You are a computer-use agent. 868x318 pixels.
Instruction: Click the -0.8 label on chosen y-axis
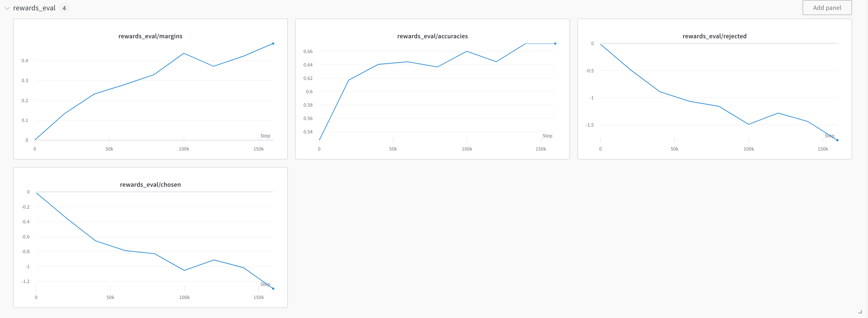(25, 251)
